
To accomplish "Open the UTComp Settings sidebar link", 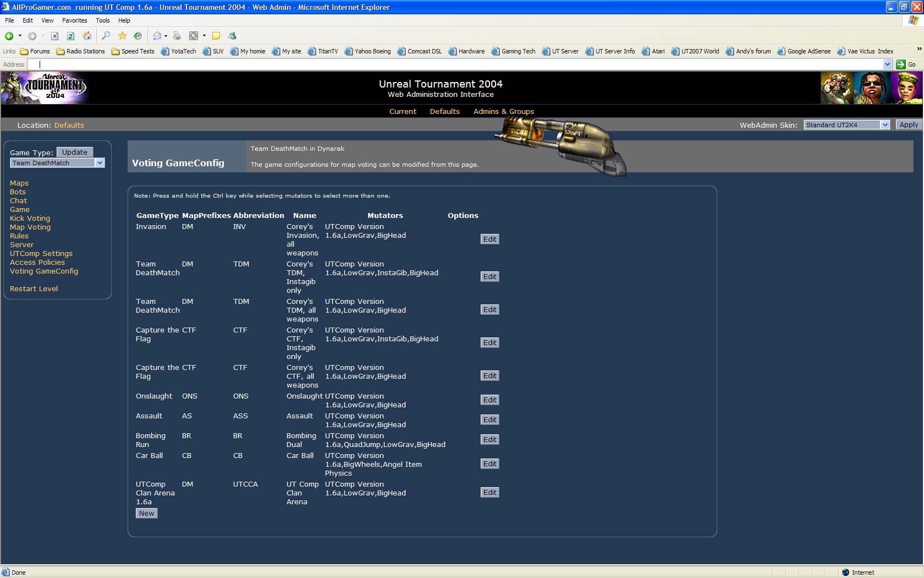I will pos(41,254).
